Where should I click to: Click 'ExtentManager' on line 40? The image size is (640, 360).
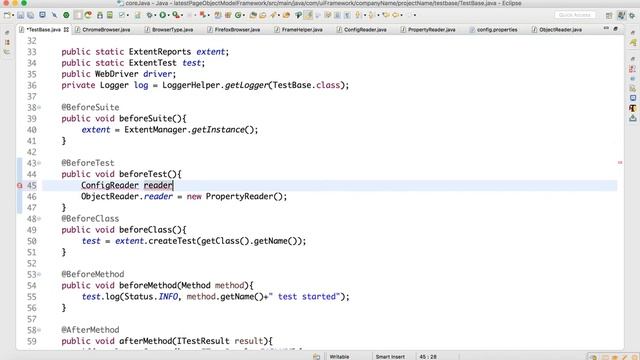coord(156,130)
